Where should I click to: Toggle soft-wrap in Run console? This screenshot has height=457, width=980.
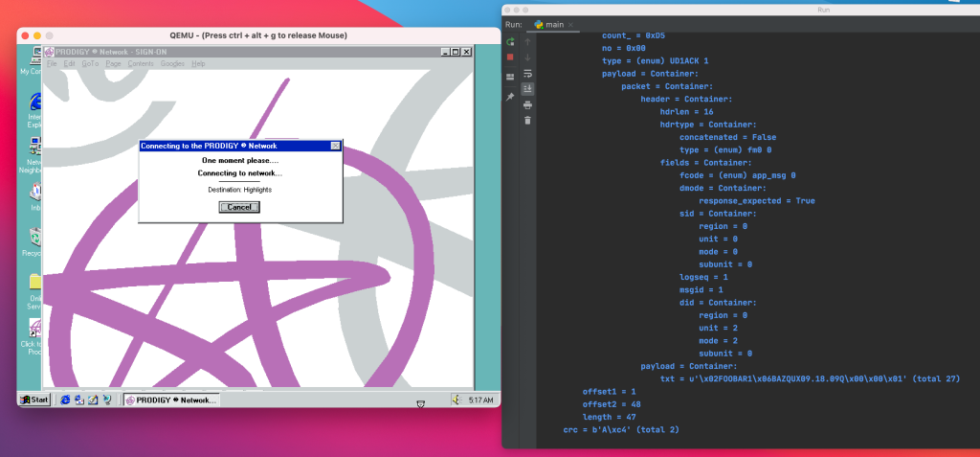tap(527, 74)
